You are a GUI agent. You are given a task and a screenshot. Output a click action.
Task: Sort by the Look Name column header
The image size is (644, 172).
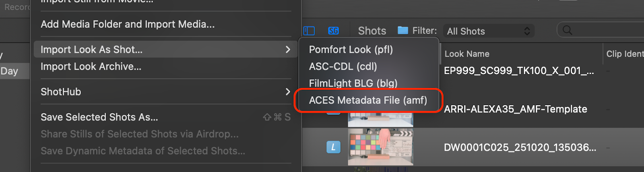coord(467,54)
